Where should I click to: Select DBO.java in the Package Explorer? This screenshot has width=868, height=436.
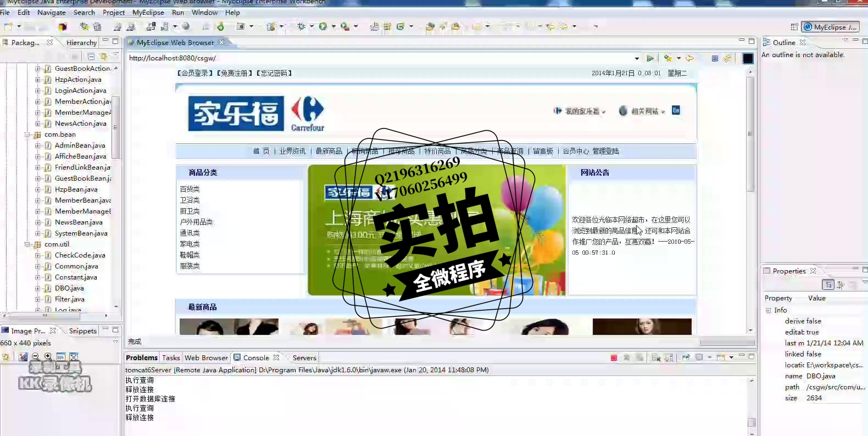[x=69, y=288]
